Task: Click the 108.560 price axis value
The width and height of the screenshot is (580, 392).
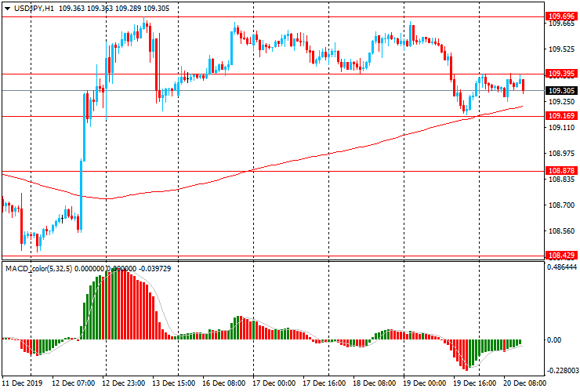Action: tap(561, 231)
